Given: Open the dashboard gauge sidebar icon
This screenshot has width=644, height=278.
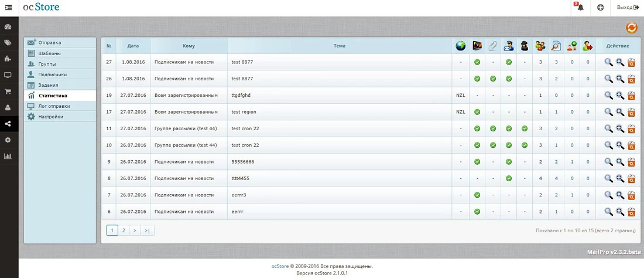Looking at the screenshot, I should point(8,27).
